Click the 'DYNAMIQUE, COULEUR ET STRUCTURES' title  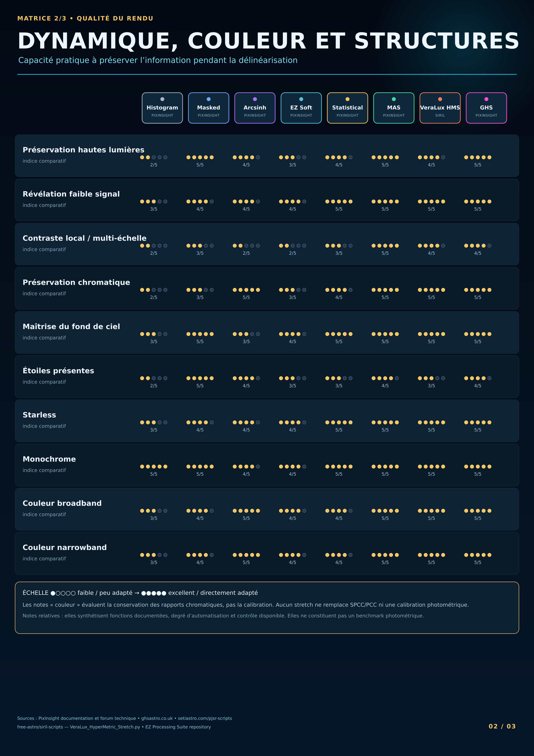pyautogui.click(x=269, y=41)
